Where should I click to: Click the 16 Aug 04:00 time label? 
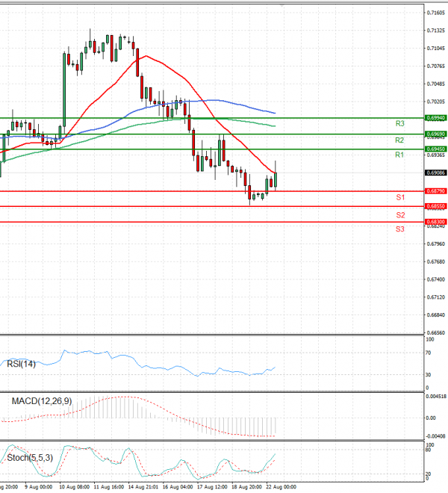coord(178,487)
